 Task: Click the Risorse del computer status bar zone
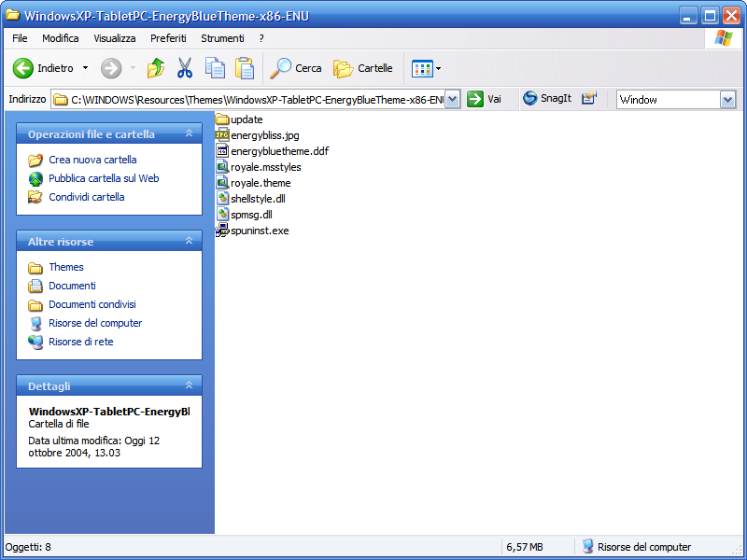[637, 547]
